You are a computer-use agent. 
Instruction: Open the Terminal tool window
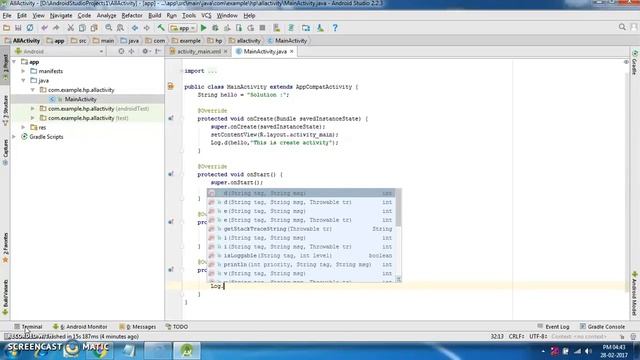click(28, 327)
